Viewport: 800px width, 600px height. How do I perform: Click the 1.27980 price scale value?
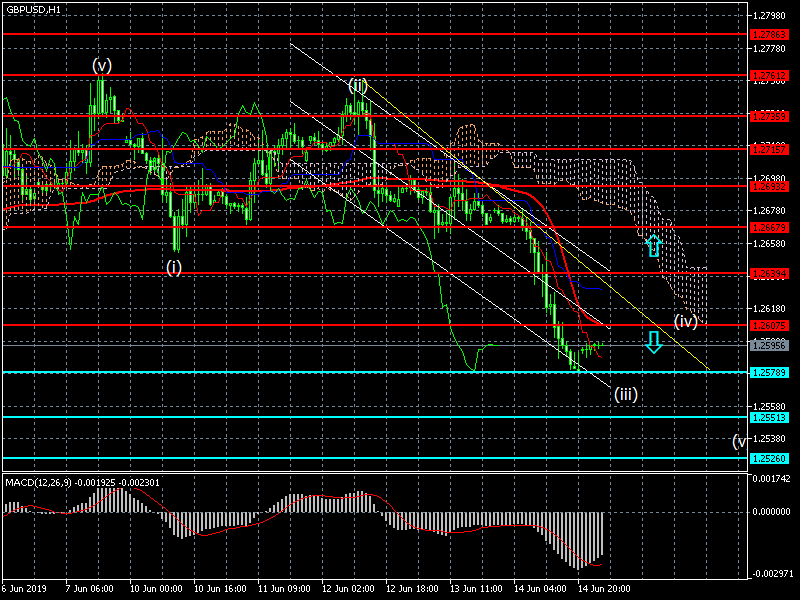[769, 16]
